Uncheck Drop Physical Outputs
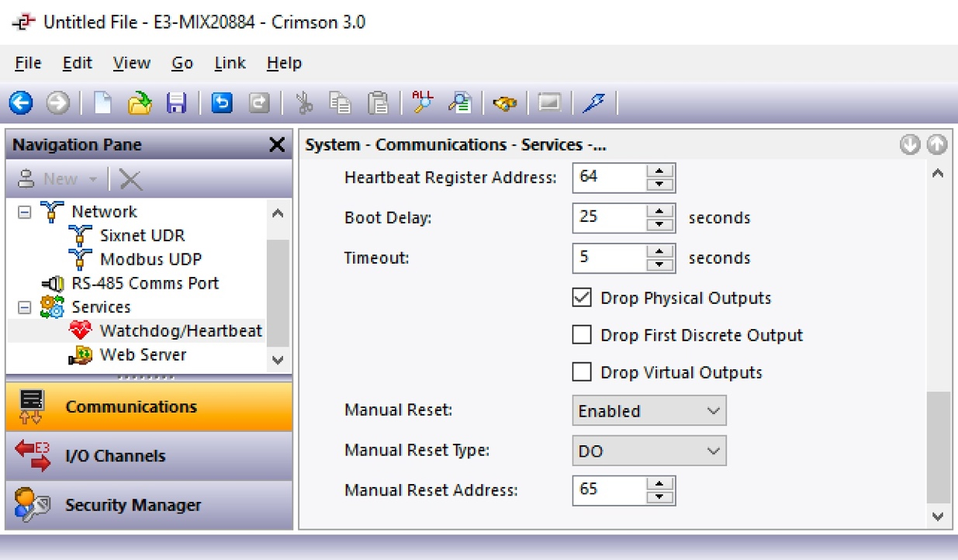 click(582, 298)
